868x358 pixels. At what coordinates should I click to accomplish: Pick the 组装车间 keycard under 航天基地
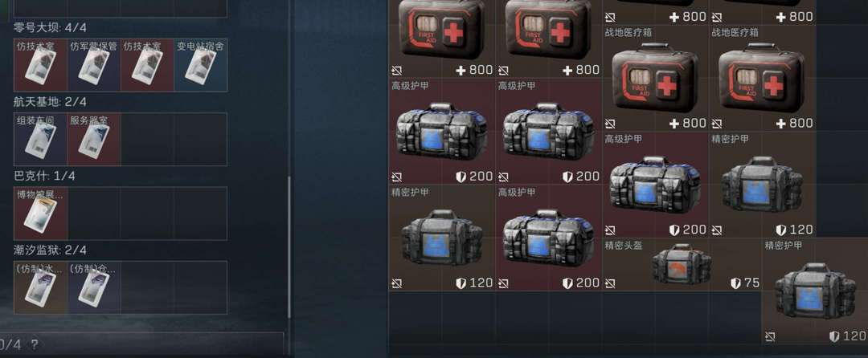tap(40, 139)
